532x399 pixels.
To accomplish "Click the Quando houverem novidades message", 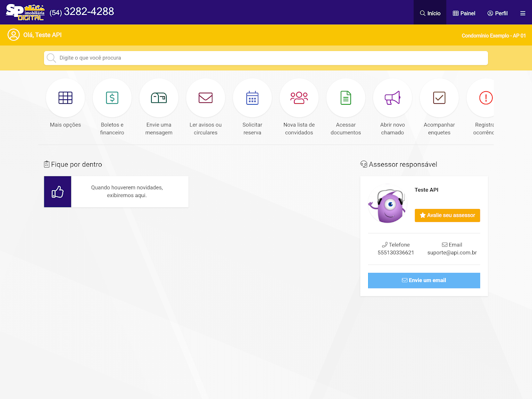I will point(127,192).
